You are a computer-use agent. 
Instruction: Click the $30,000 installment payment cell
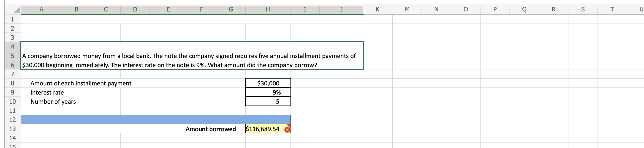coord(268,83)
